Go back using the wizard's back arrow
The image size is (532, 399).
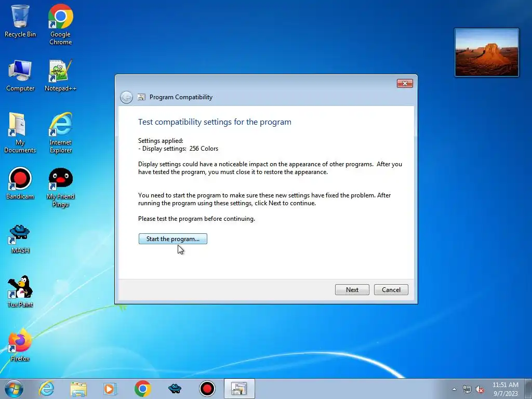coord(127,97)
